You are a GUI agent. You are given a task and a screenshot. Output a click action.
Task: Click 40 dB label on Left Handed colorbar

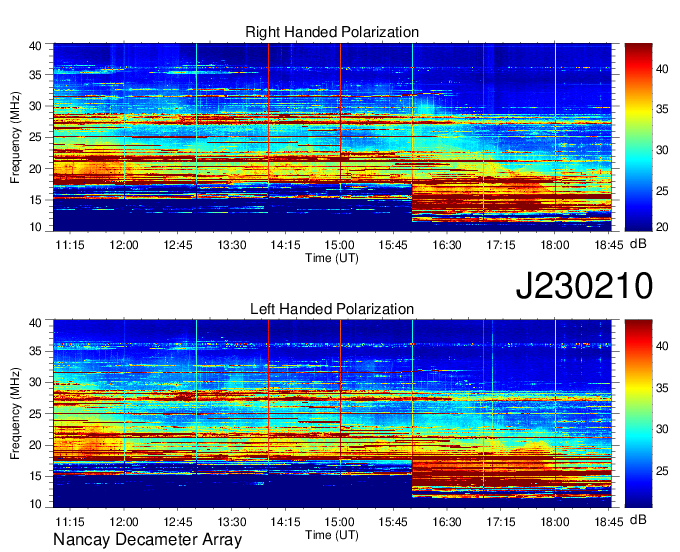[662, 346]
